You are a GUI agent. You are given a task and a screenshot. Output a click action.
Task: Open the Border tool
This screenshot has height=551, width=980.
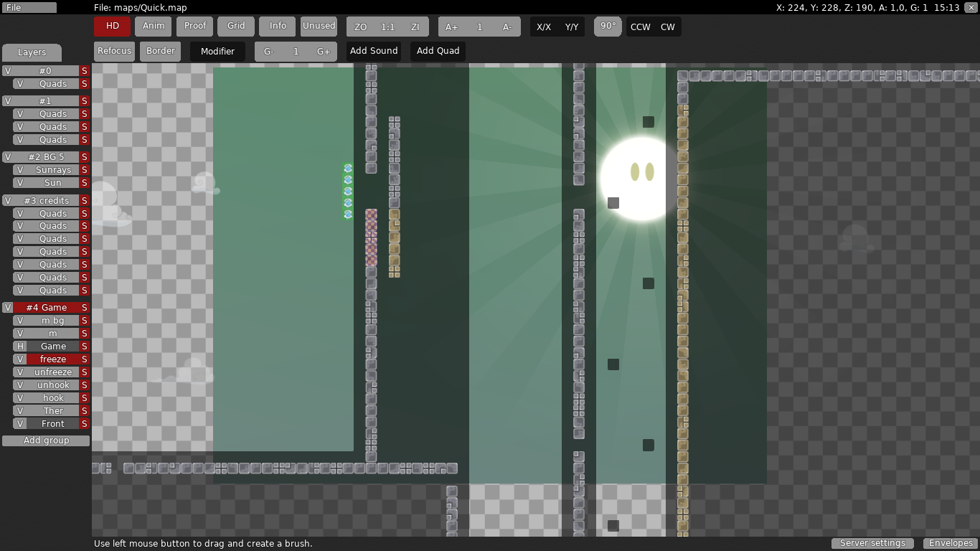point(159,51)
